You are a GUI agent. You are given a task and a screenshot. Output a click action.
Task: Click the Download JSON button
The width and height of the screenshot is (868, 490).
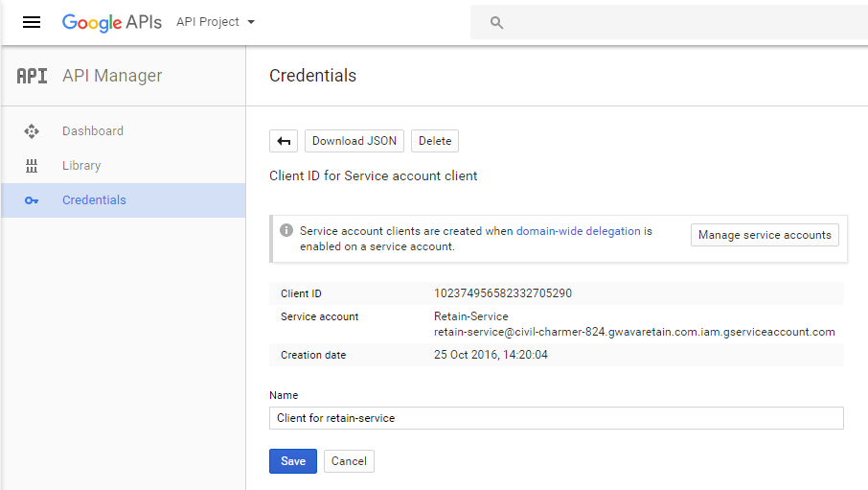coord(354,141)
